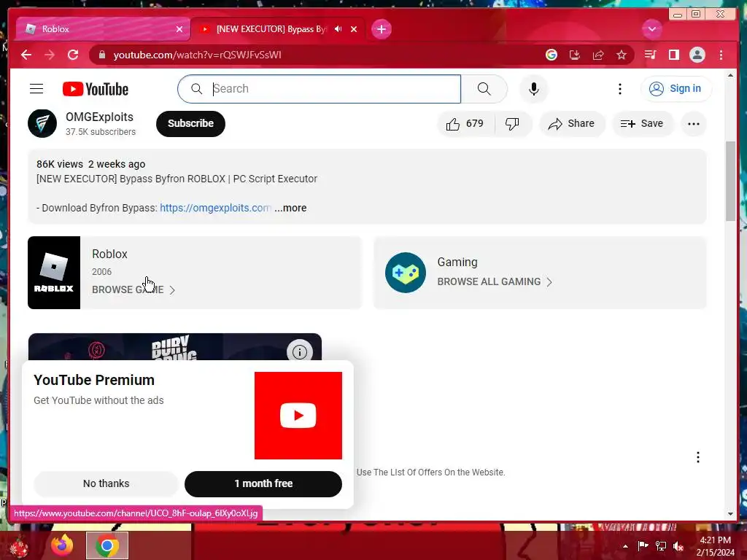The width and height of the screenshot is (747, 560).
Task: Click the share page icon in address bar
Action: point(598,55)
